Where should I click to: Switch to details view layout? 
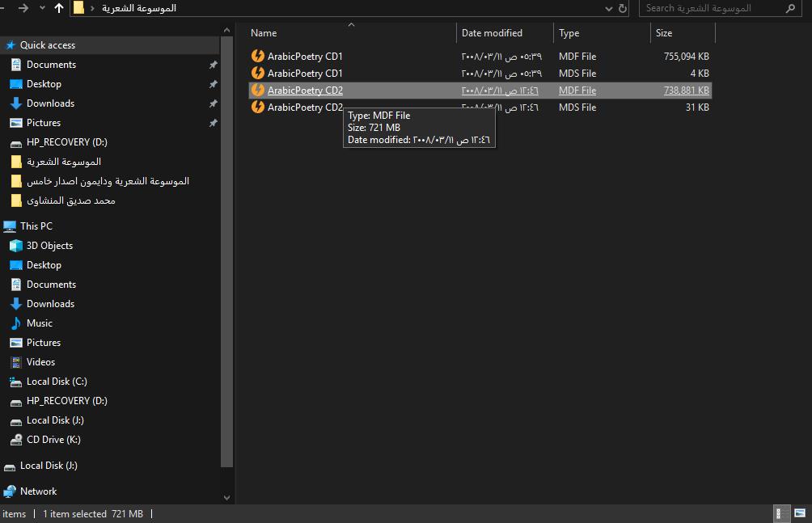tap(782, 513)
